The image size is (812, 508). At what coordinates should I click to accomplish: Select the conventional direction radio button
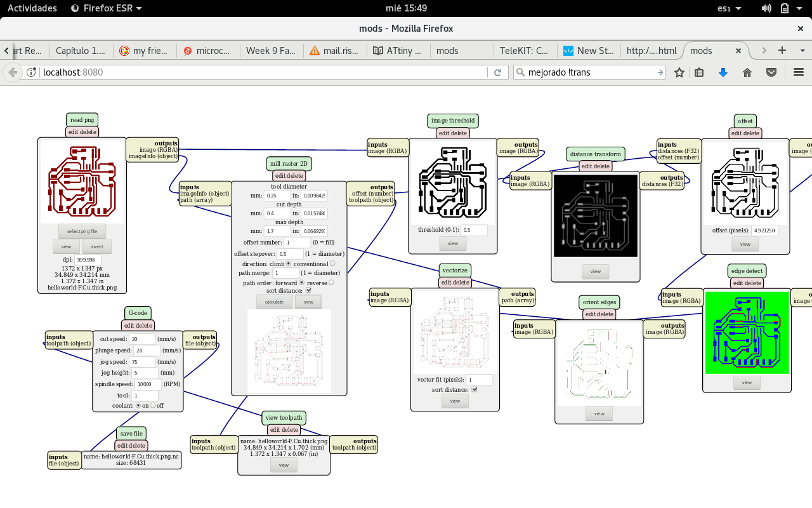point(332,264)
